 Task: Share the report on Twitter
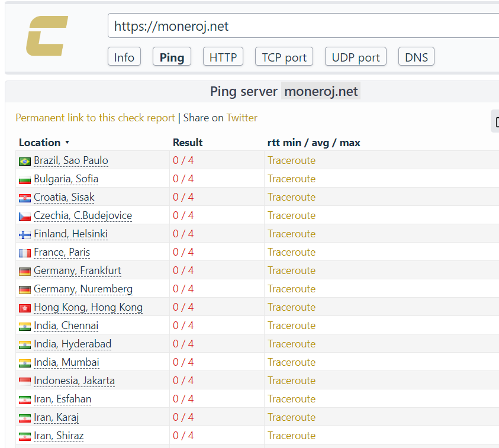click(x=242, y=118)
